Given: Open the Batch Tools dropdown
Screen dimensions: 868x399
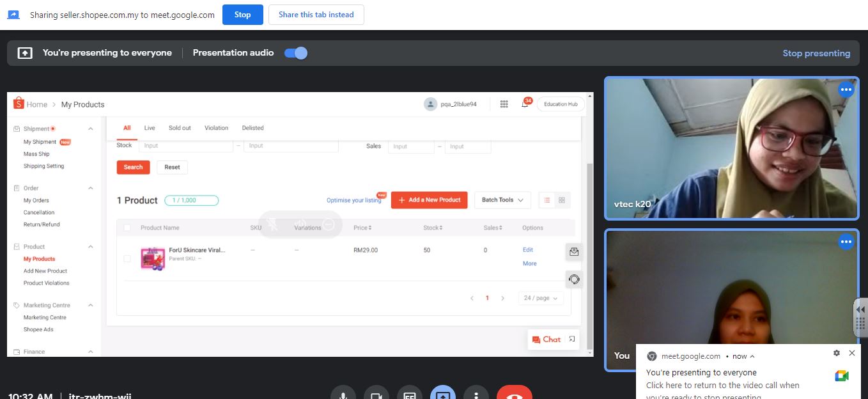Looking at the screenshot, I should point(503,200).
